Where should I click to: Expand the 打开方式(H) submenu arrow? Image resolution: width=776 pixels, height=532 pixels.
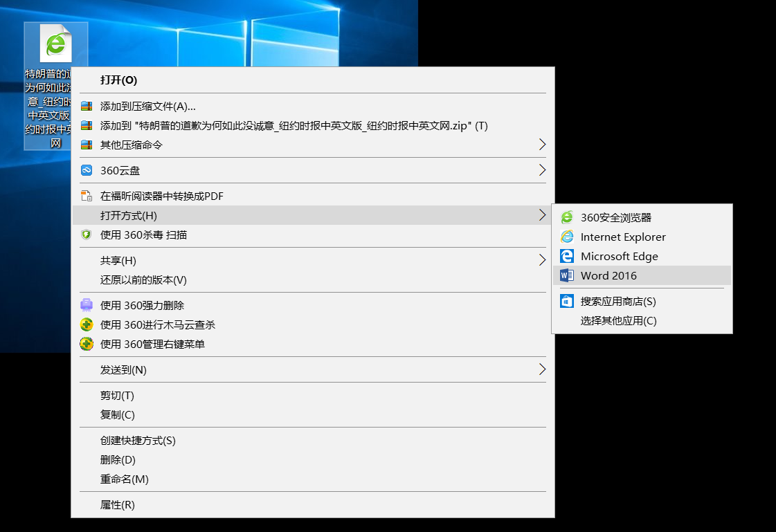(x=543, y=214)
